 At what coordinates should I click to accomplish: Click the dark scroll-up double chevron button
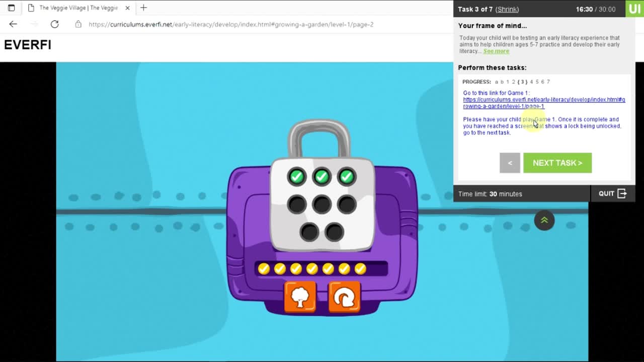544,220
